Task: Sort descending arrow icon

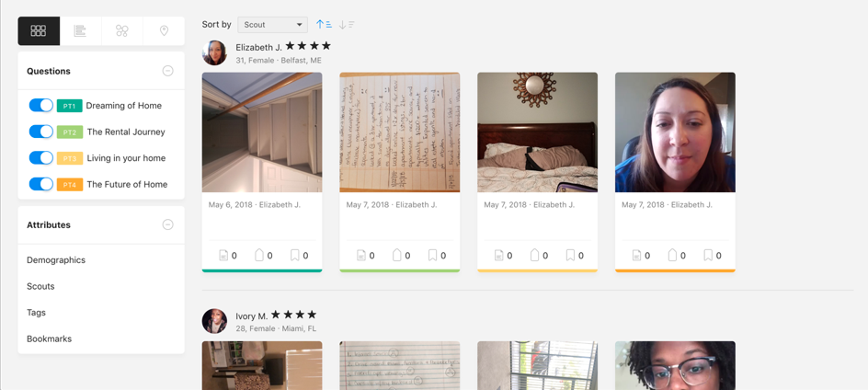Action: click(x=347, y=24)
